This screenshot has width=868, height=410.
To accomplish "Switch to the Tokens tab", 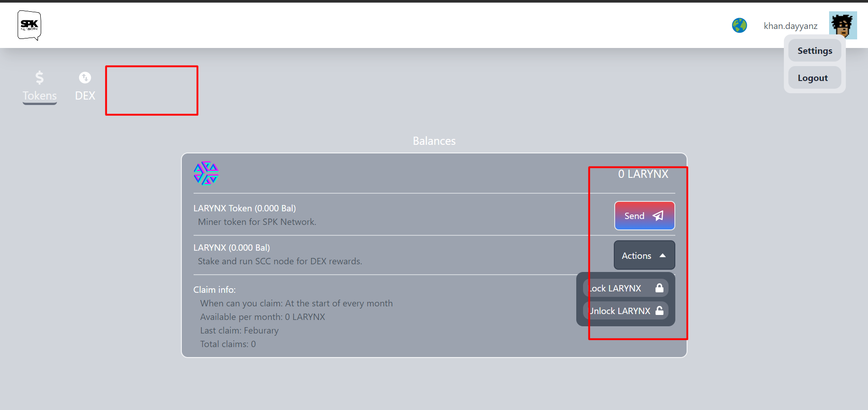I will click(x=40, y=87).
